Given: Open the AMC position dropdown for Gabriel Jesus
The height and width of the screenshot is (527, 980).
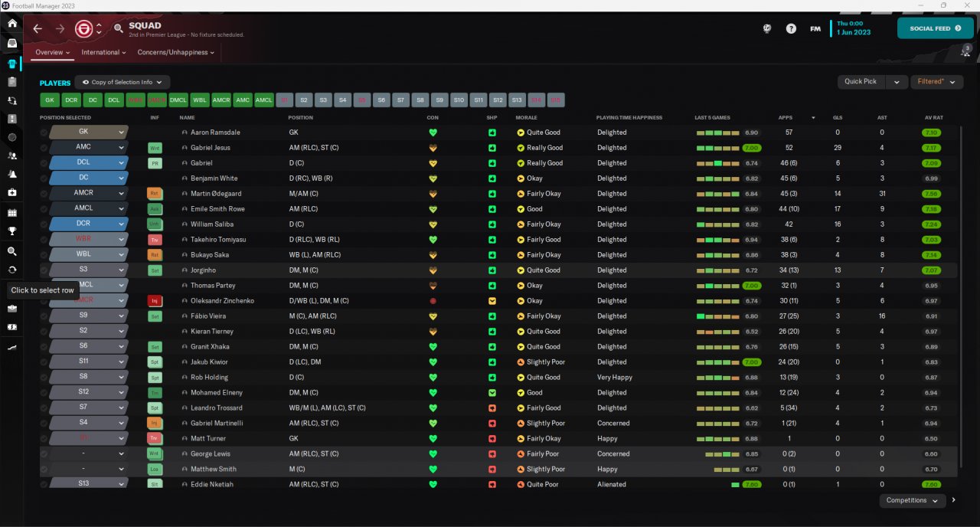Looking at the screenshot, I should tap(88, 147).
